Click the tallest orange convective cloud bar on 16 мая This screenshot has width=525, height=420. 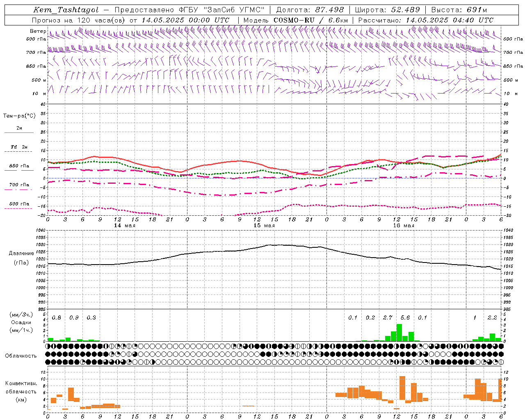coord(402,388)
